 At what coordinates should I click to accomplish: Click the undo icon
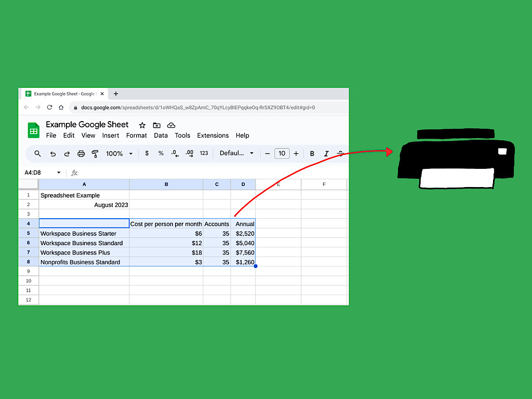(x=52, y=153)
